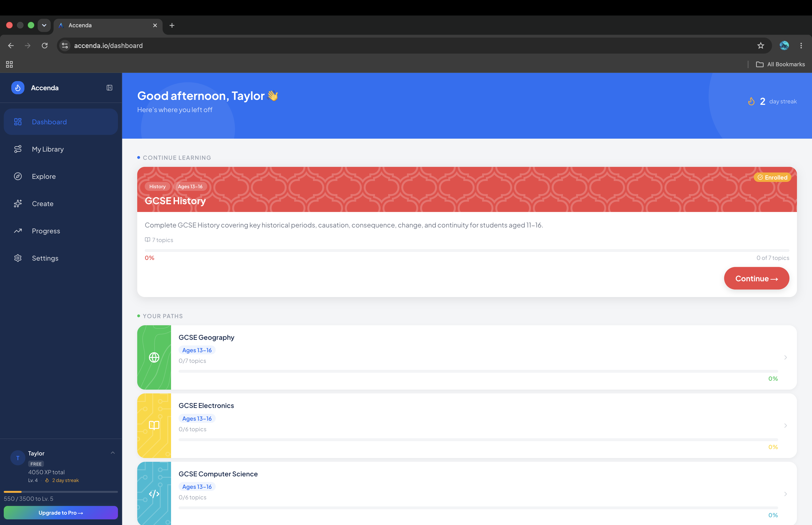The width and height of the screenshot is (812, 525).
Task: Open a new browser tab with the plus icon
Action: tap(172, 25)
